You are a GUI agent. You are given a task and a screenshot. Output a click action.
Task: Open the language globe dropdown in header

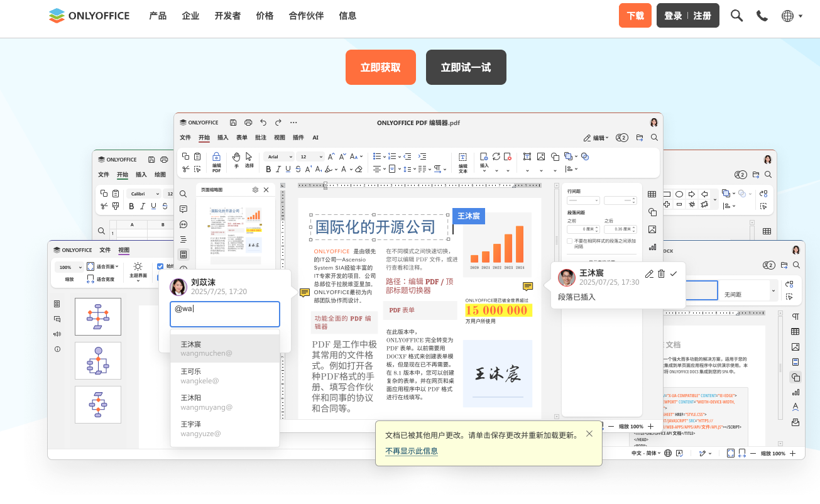[x=792, y=16]
